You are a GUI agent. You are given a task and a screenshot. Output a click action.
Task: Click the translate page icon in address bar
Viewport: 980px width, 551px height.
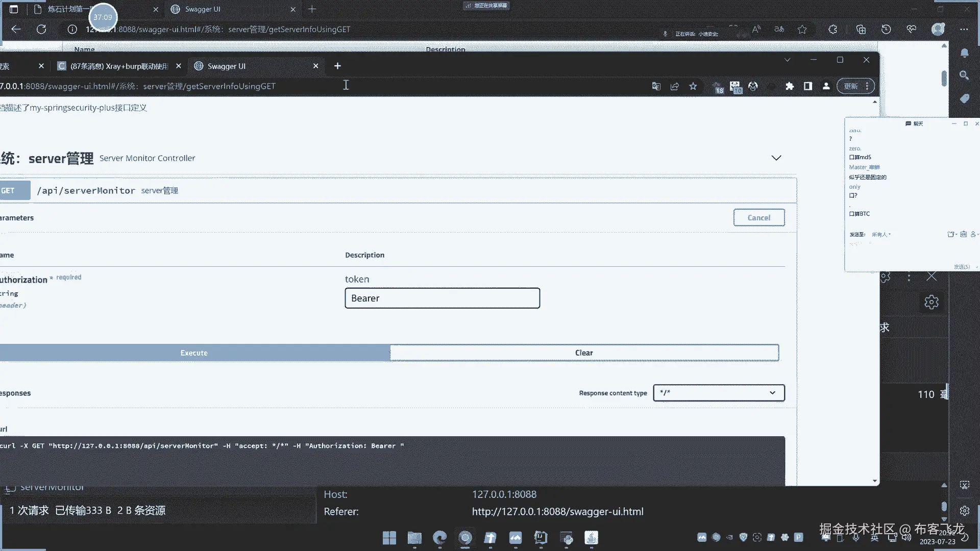(656, 86)
